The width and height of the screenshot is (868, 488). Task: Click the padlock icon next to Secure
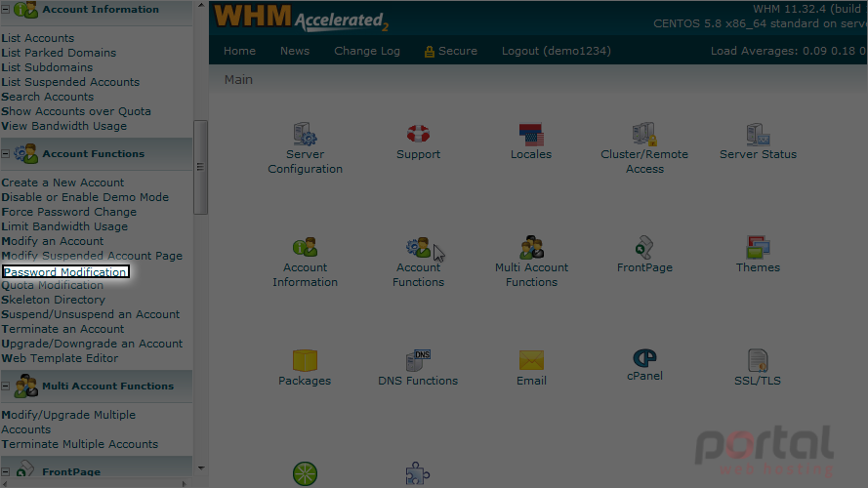429,52
